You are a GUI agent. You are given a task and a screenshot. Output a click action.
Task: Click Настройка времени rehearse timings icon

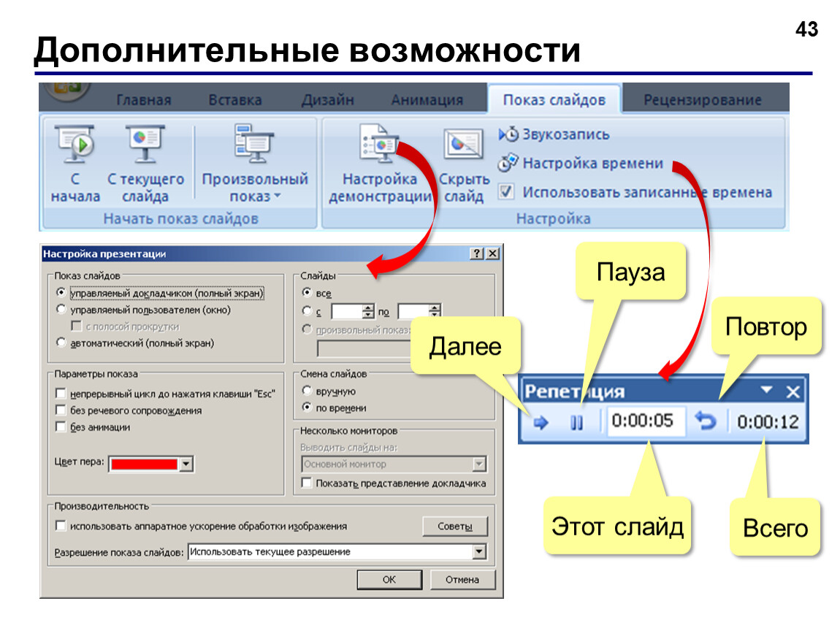[x=508, y=163]
